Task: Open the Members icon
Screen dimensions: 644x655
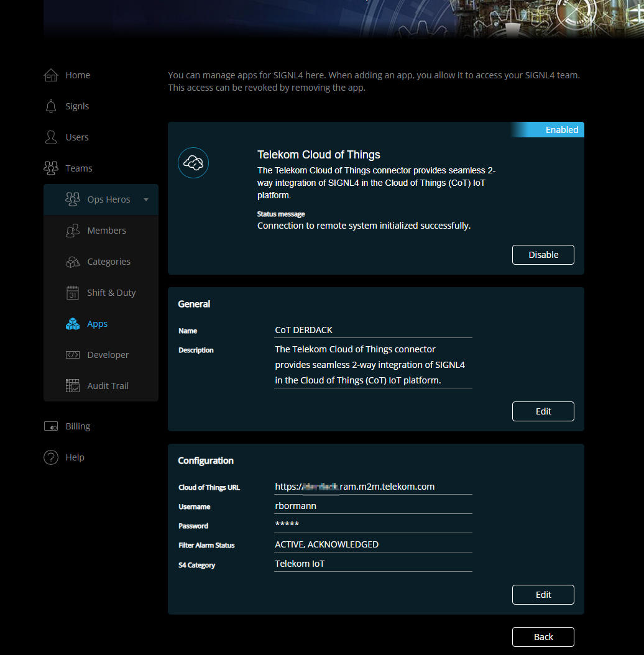Action: [73, 231]
